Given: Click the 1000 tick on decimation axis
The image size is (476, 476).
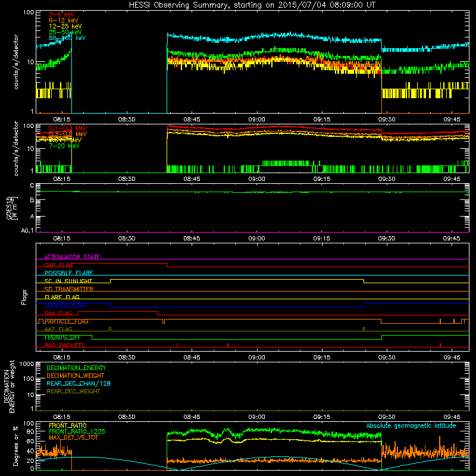Looking at the screenshot, I should (x=27, y=364).
